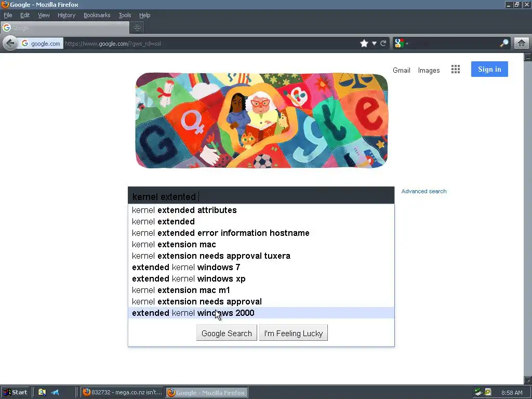This screenshot has width=532, height=399.
Task: Click the I'm Feeling Lucky button
Action: pyautogui.click(x=294, y=333)
